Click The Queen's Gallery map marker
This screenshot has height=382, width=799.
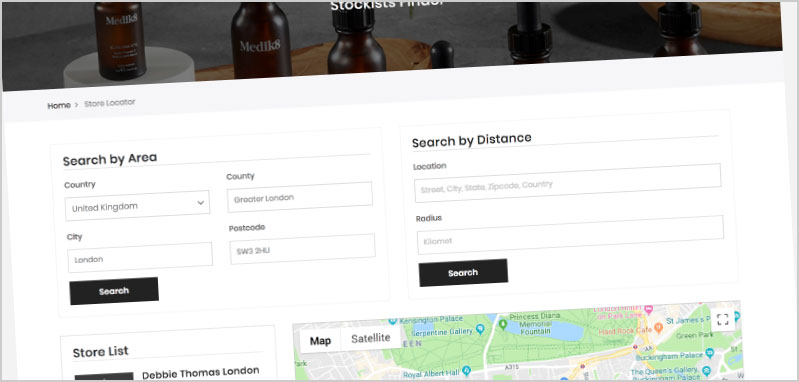[706, 370]
